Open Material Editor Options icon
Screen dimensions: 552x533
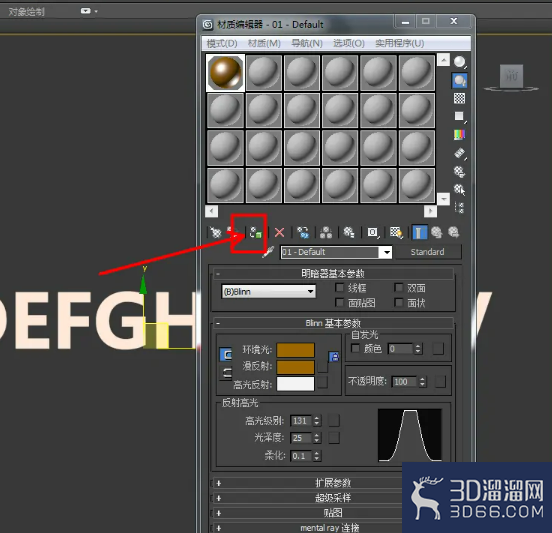[x=459, y=171]
